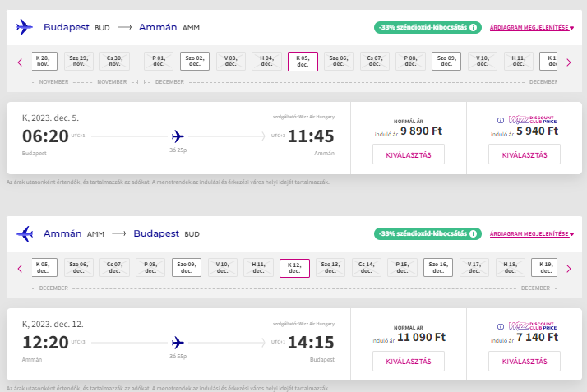Choose return Discount Club 7 140 Ft Kiválasztás
This screenshot has height=392, width=587.
tap(524, 361)
